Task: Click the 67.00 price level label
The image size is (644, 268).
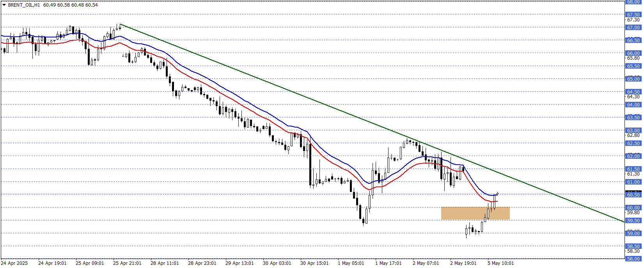Action: 633,28
